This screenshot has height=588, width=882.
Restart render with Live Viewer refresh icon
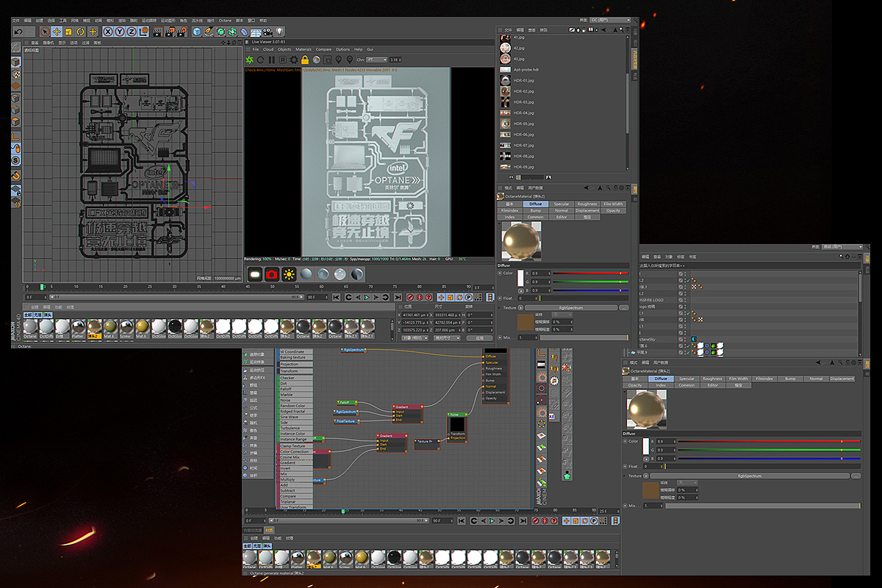coord(260,60)
